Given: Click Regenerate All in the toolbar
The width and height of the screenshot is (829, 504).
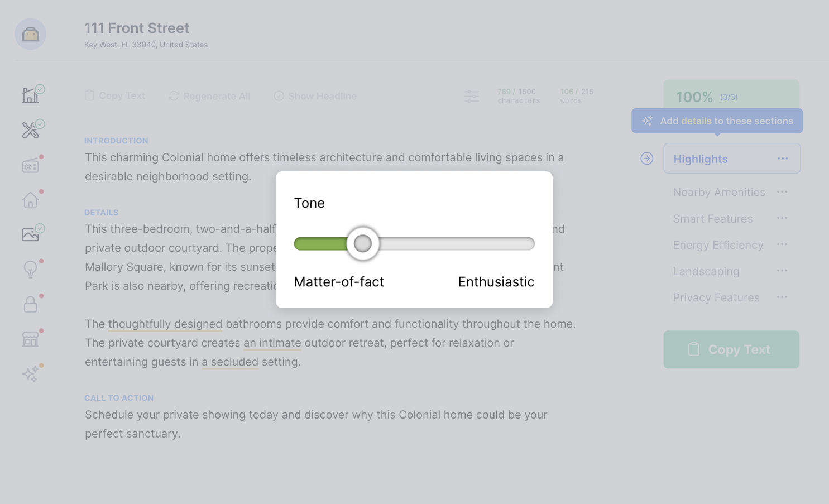Looking at the screenshot, I should pos(209,96).
